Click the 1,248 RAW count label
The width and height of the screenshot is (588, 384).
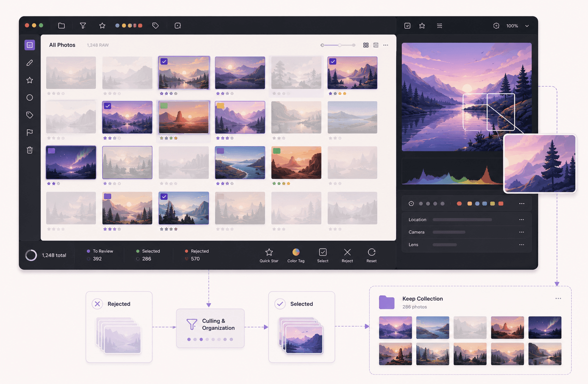pos(98,45)
